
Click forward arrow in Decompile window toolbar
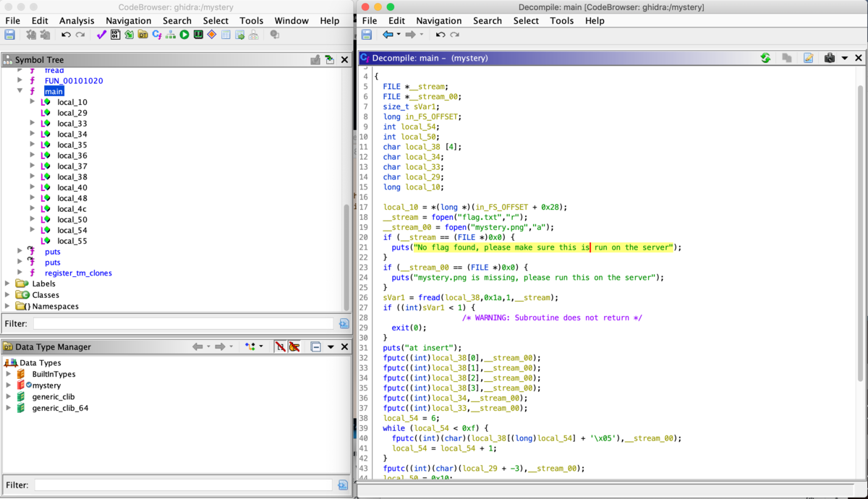[411, 35]
